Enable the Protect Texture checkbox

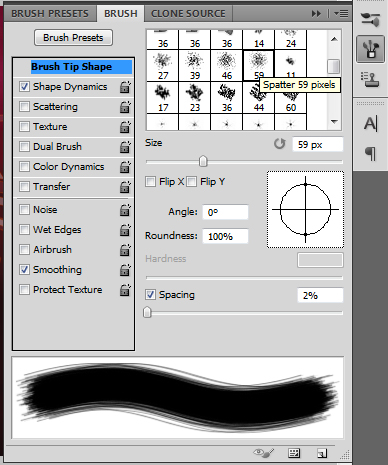[24, 290]
